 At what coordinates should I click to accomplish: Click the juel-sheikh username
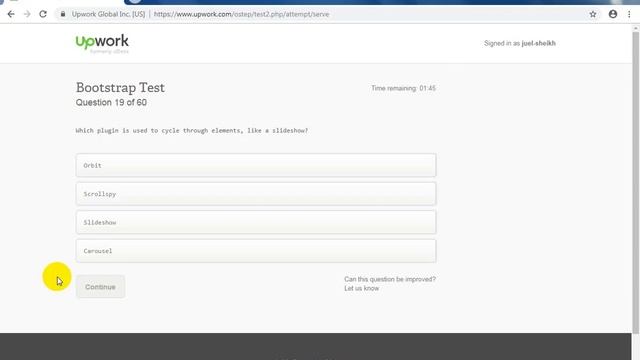(x=538, y=43)
